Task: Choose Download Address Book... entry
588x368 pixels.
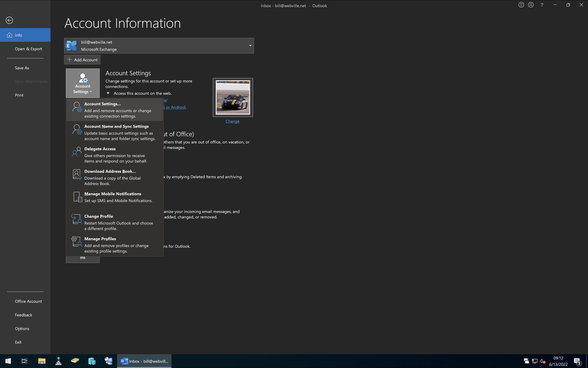Action: [x=115, y=177]
